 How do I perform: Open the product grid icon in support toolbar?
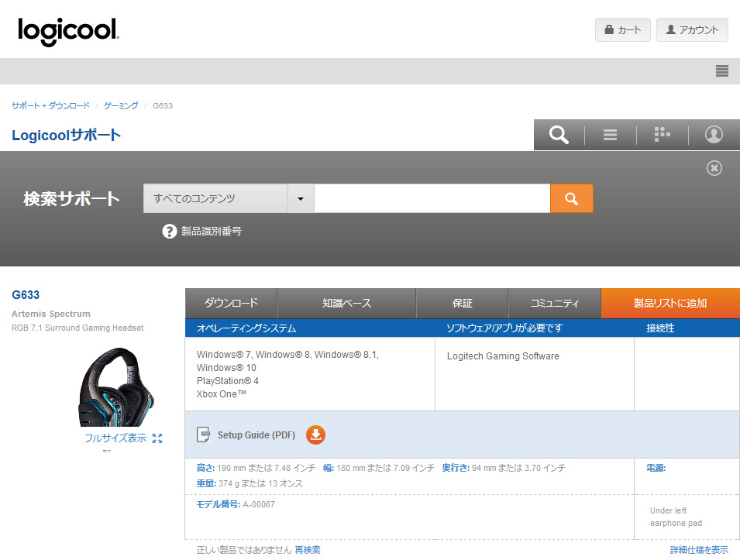662,135
